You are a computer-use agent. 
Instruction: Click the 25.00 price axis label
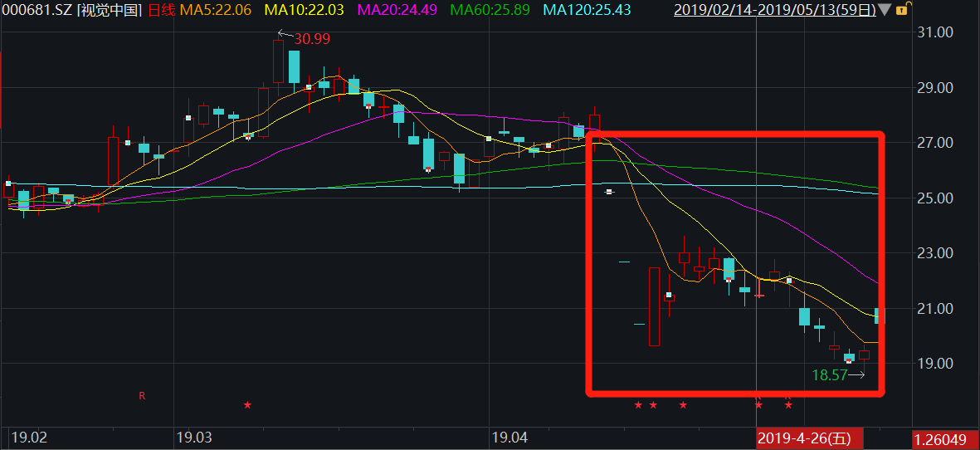point(934,198)
